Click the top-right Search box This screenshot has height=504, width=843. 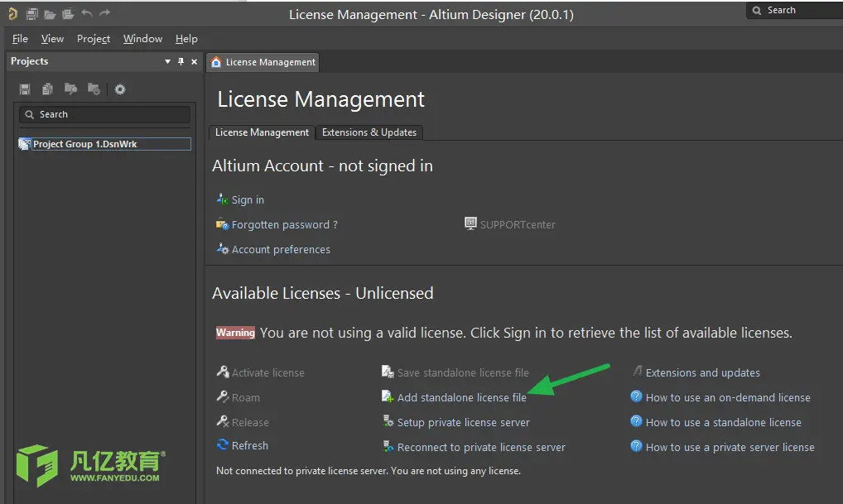tap(796, 10)
